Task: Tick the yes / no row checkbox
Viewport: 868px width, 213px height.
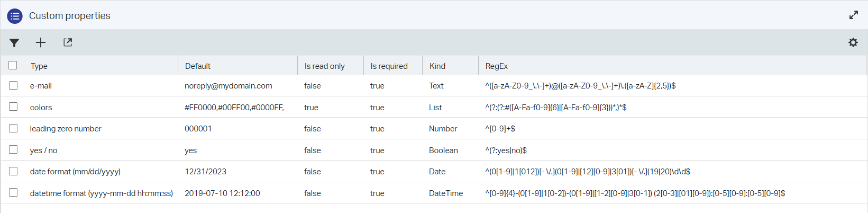Action: coord(13,150)
